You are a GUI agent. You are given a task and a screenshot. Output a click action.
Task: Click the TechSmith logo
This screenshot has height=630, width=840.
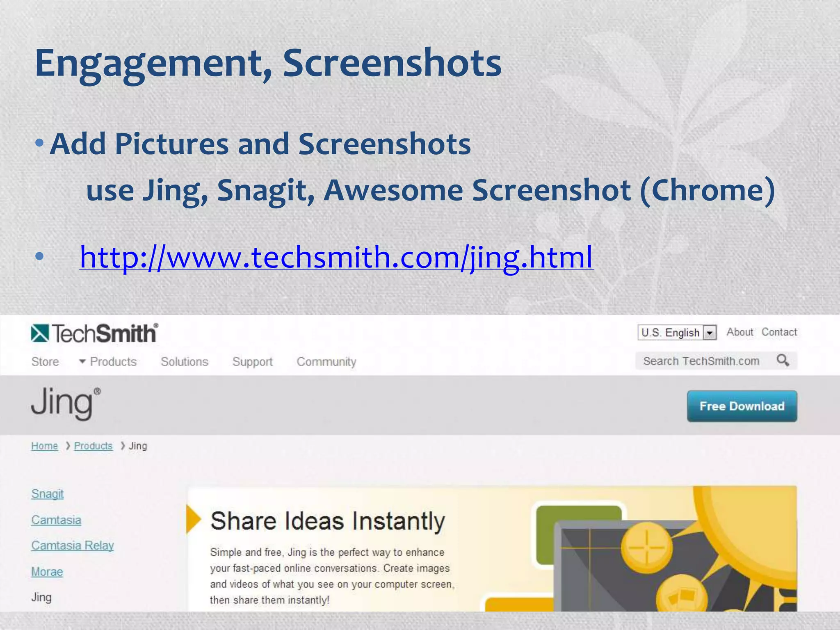(x=94, y=333)
